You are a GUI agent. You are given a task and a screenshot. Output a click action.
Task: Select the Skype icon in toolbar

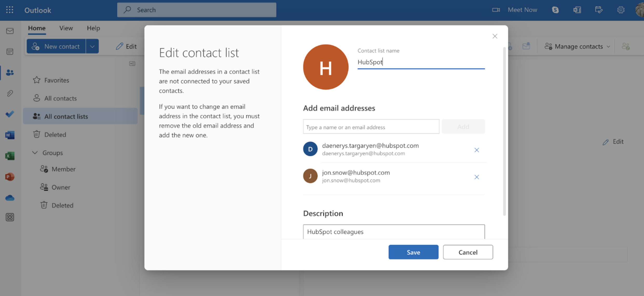tap(556, 9)
